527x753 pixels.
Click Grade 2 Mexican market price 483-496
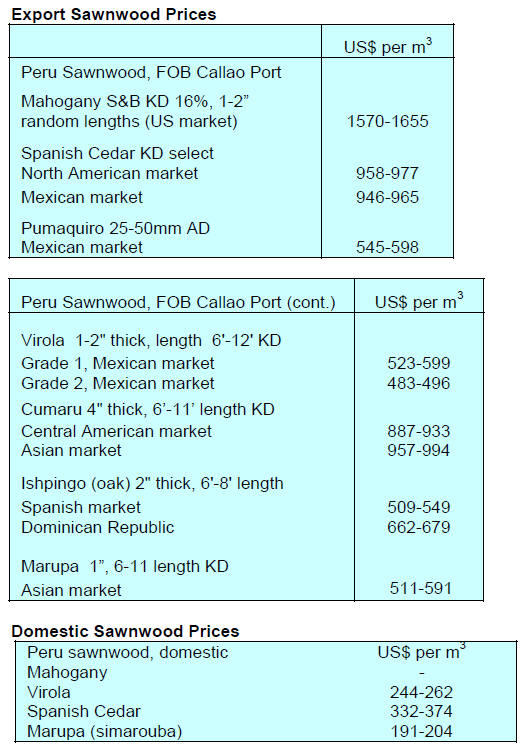tap(418, 383)
